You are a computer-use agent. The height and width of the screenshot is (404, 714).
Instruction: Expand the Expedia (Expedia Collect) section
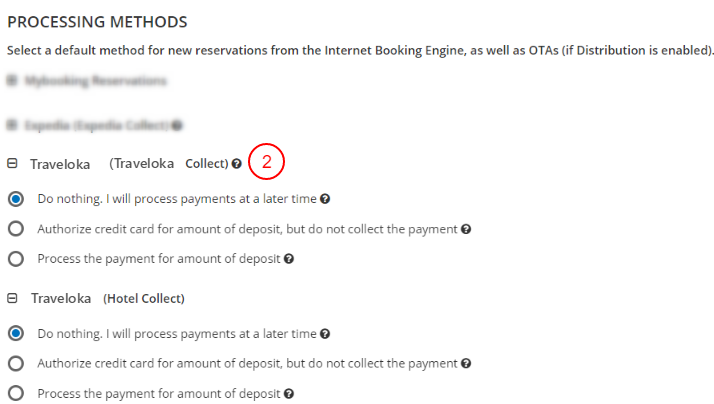point(11,126)
